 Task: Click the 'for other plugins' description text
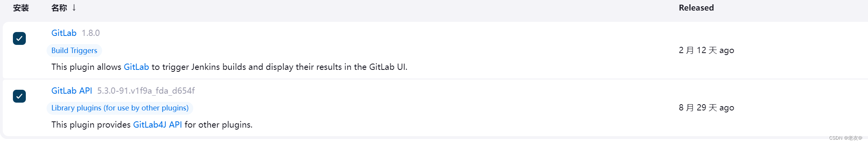tap(218, 124)
